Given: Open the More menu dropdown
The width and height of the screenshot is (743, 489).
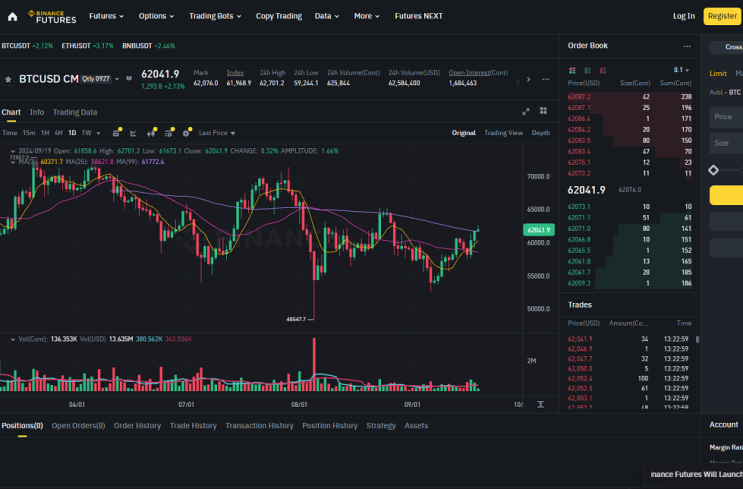Looking at the screenshot, I should pyautogui.click(x=367, y=16).
